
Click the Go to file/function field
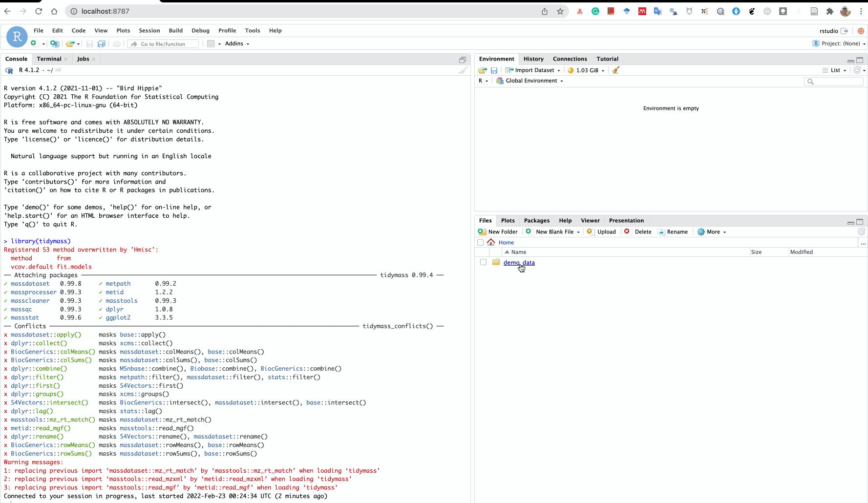point(163,44)
